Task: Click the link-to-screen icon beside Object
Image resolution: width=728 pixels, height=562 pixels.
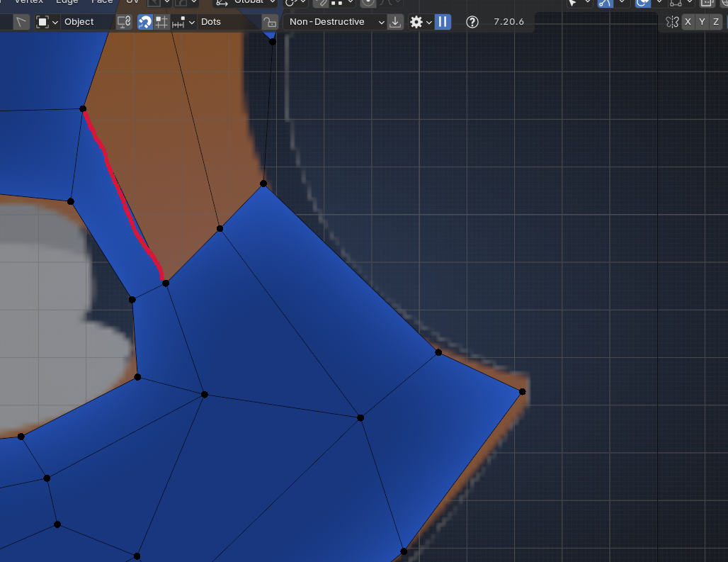Action: click(124, 22)
